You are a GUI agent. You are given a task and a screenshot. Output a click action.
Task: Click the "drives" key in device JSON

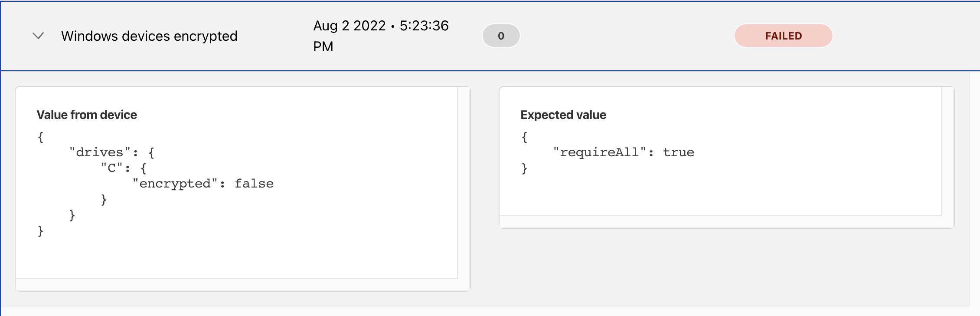click(100, 152)
